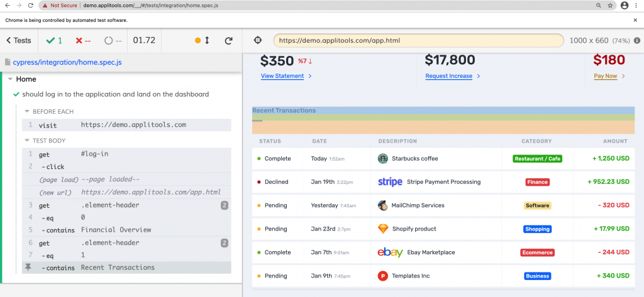The width and height of the screenshot is (644, 297).
Task: Collapse the Home test suite
Action: tap(11, 80)
